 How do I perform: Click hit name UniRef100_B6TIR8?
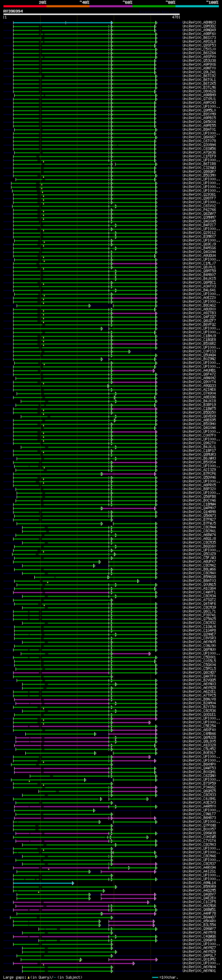(199, 164)
